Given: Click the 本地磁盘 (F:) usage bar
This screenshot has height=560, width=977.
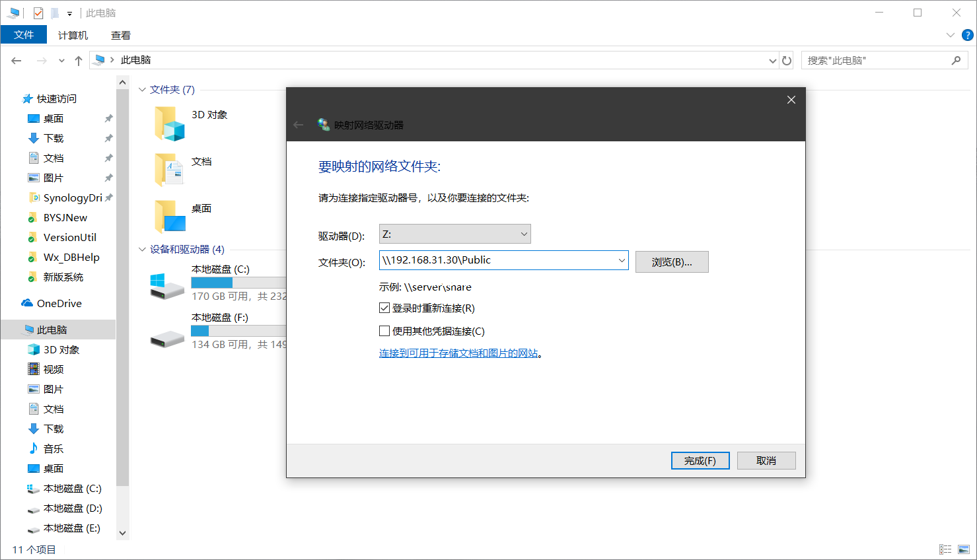Looking at the screenshot, I should pyautogui.click(x=238, y=331).
